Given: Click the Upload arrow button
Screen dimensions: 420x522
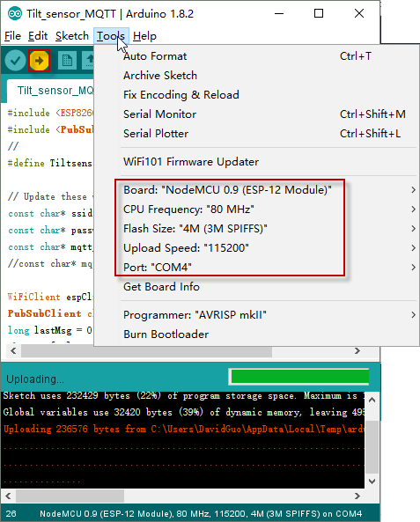Looking at the screenshot, I should click(x=40, y=61).
